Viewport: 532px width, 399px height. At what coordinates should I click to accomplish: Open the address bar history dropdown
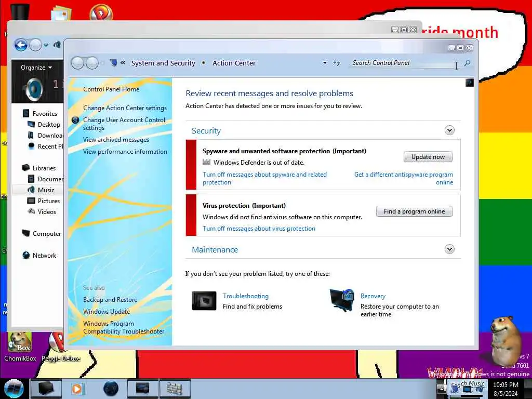click(x=325, y=63)
